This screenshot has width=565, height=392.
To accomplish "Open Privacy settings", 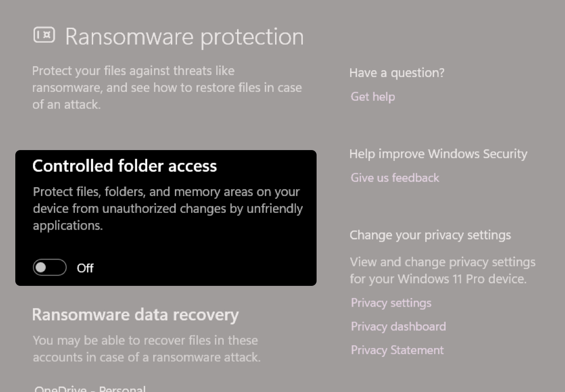I will click(391, 303).
